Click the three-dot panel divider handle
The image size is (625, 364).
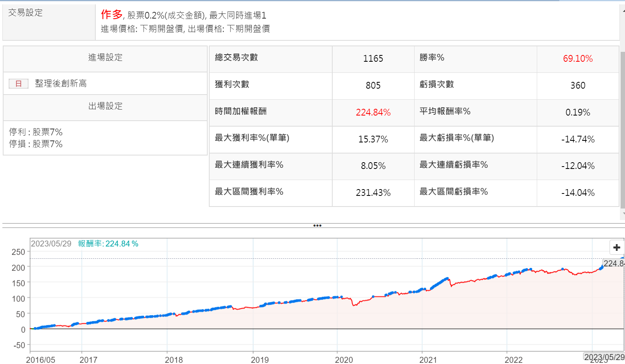(x=317, y=226)
